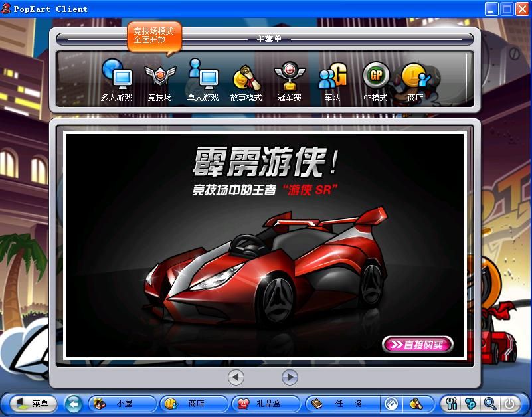
Task: Go to previous banner with left arrow
Action: pos(236,377)
